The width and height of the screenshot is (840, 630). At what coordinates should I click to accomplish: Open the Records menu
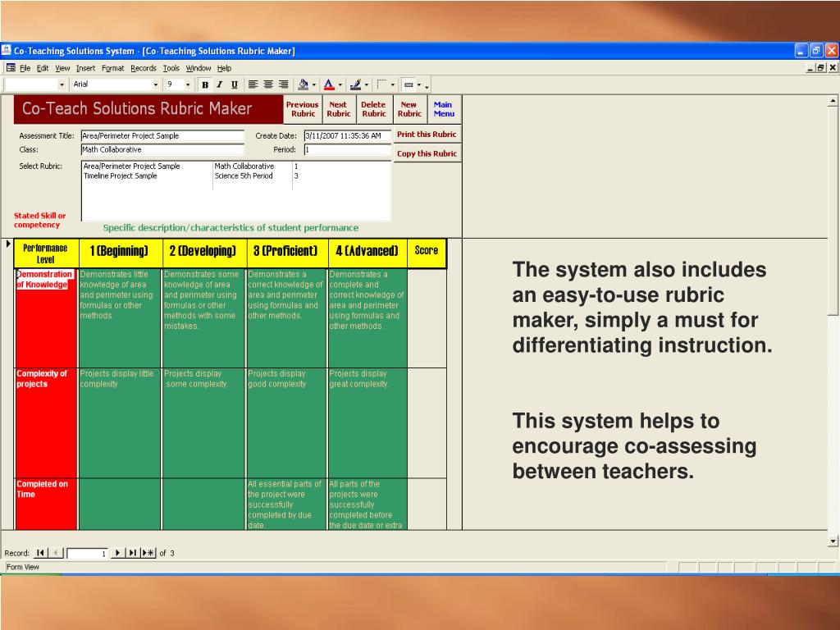[x=143, y=68]
